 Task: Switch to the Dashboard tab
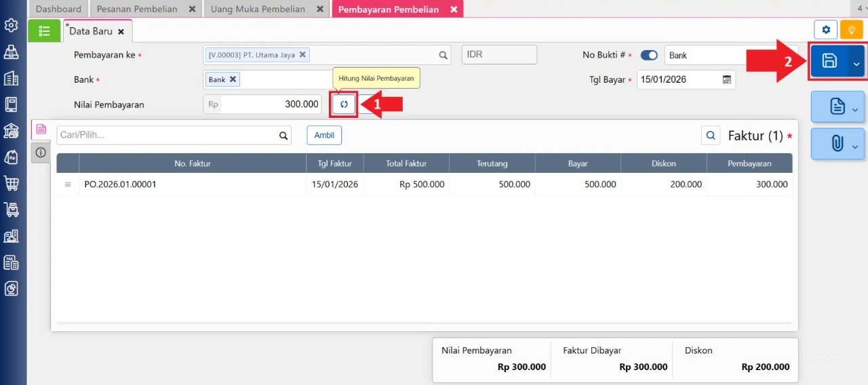pos(58,9)
